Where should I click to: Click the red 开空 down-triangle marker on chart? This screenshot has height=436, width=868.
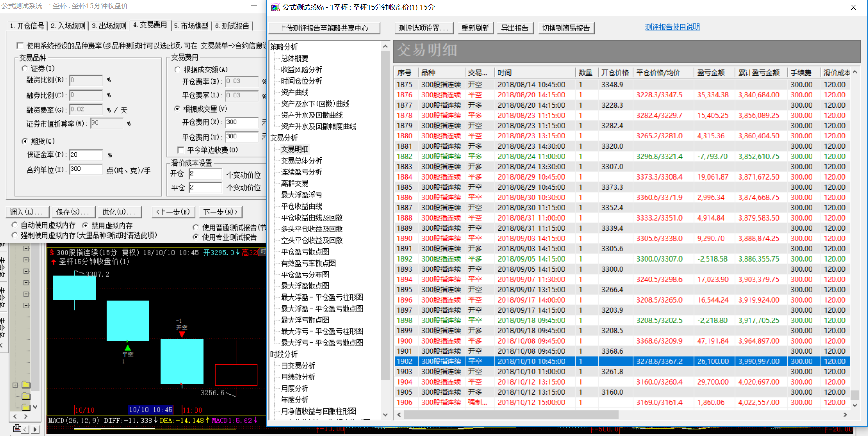point(182,334)
